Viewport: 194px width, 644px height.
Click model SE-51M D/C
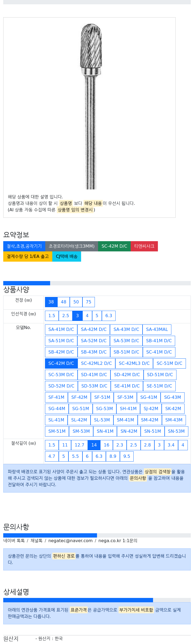point(159,386)
